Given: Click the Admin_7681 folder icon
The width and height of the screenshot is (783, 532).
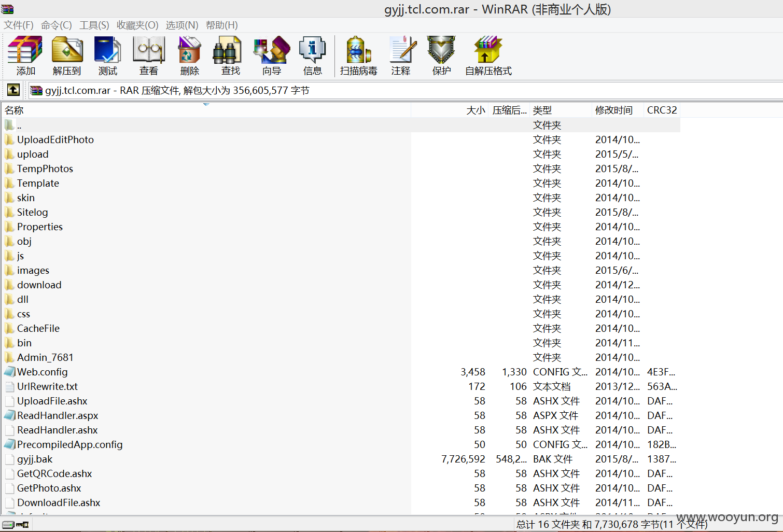Looking at the screenshot, I should (9, 357).
